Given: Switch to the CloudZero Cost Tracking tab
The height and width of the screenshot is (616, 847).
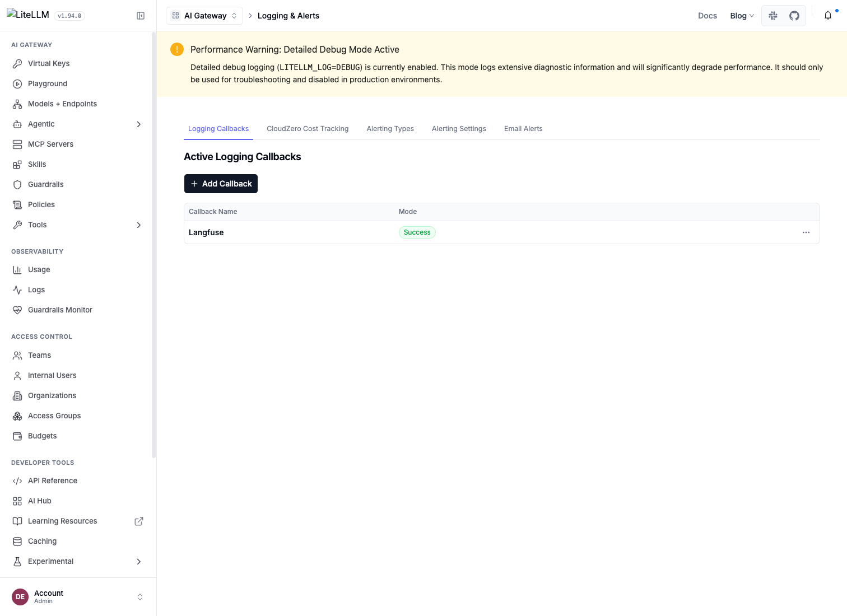Looking at the screenshot, I should coord(308,129).
